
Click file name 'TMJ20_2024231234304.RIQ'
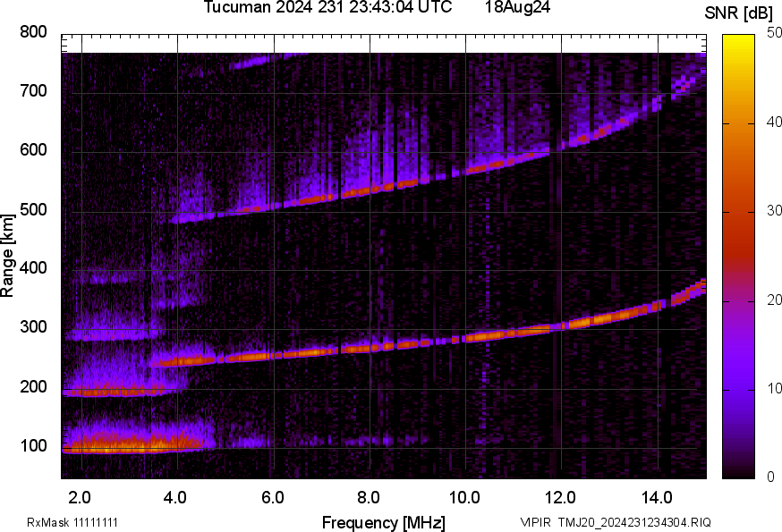pos(634,523)
